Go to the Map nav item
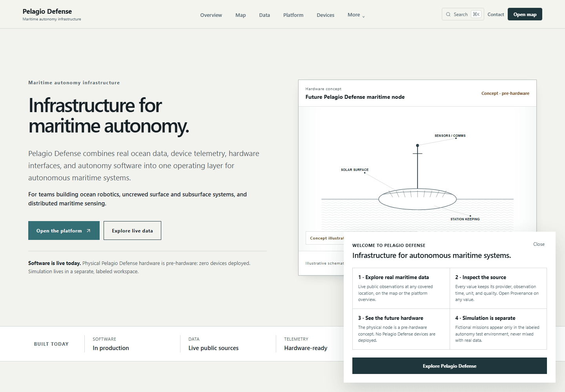 [x=241, y=15]
